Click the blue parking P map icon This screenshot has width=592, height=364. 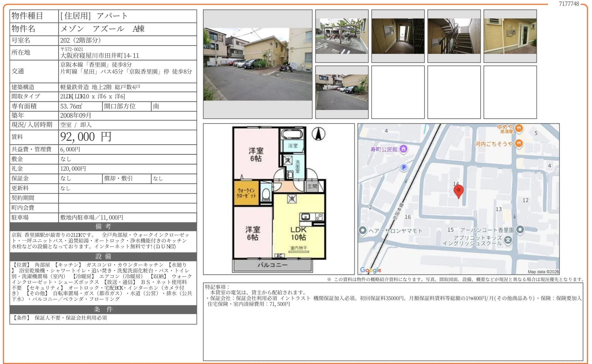click(x=404, y=167)
